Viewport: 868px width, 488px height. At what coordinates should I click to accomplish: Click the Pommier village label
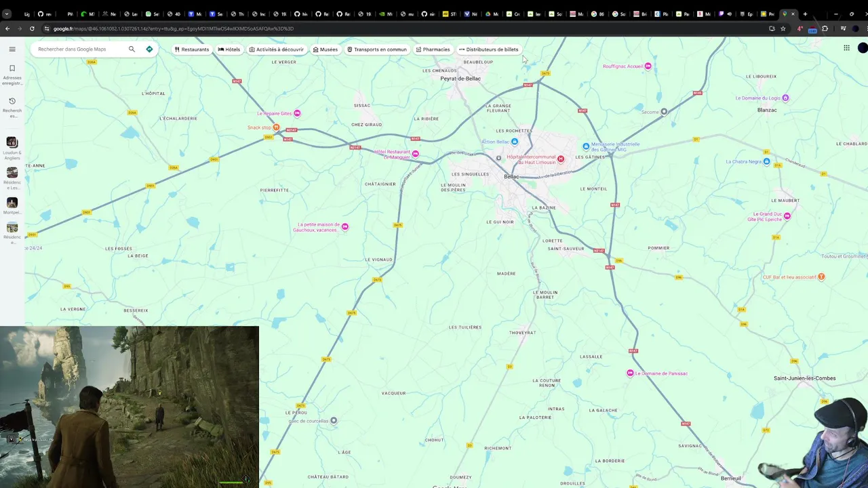pyautogui.click(x=658, y=248)
